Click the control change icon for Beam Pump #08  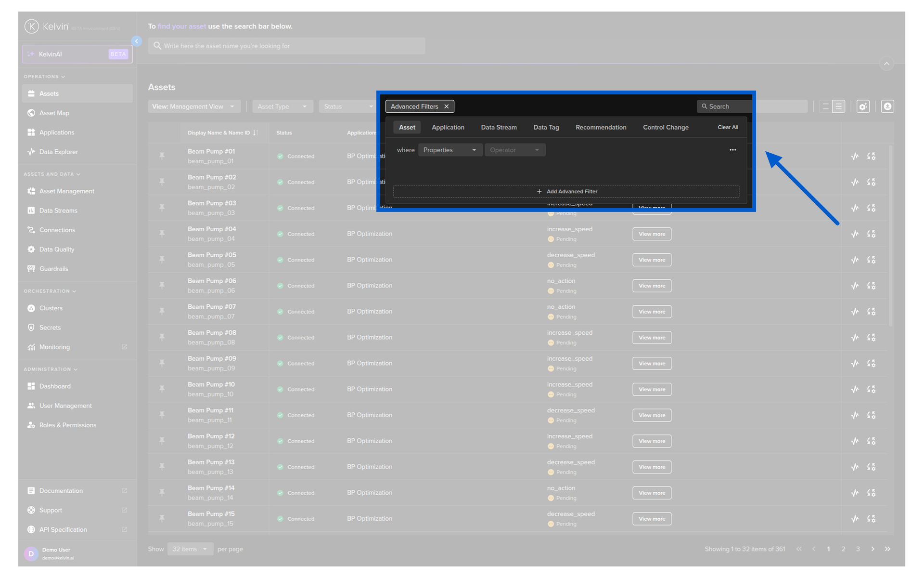pyautogui.click(x=871, y=338)
